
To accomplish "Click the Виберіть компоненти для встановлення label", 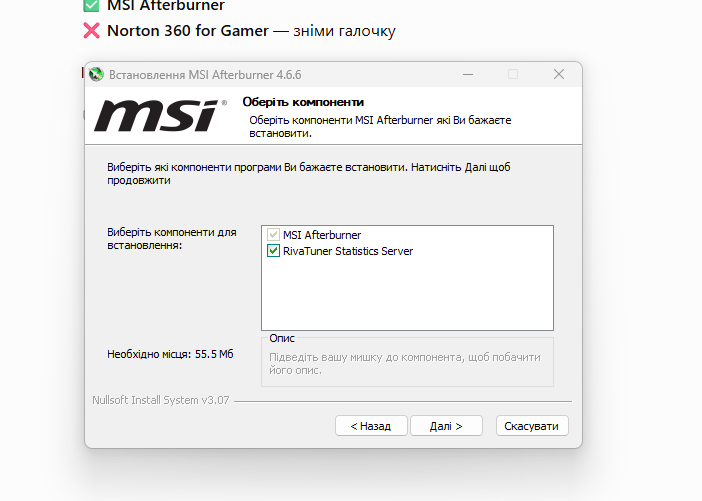I will pyautogui.click(x=171, y=239).
